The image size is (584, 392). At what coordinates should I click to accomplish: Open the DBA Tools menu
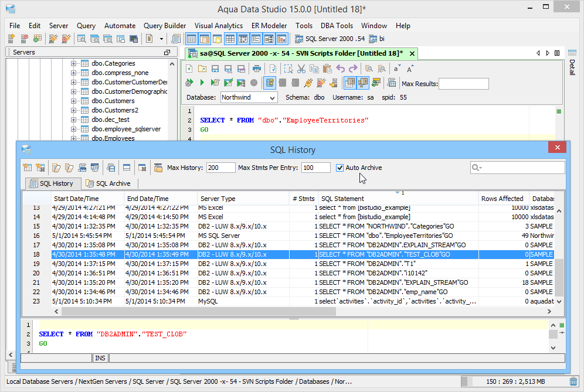pos(337,26)
